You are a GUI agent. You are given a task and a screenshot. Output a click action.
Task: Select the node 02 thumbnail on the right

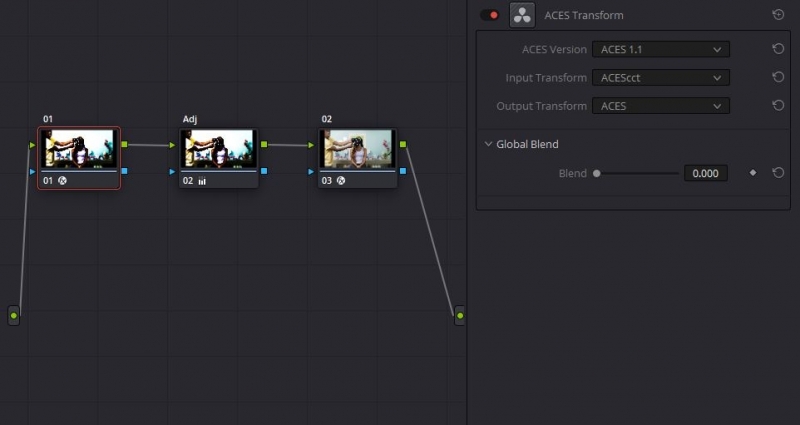coord(358,151)
